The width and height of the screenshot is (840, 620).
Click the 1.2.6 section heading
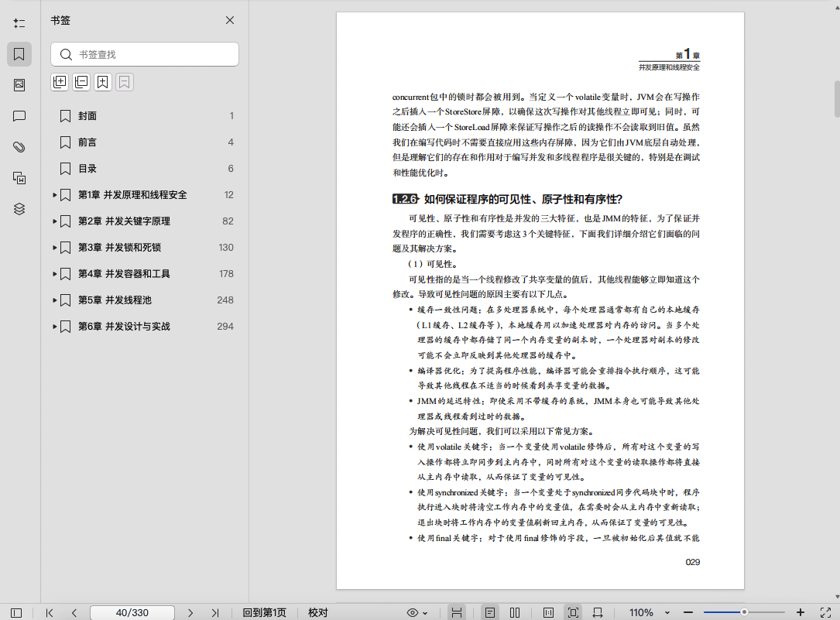coord(507,199)
